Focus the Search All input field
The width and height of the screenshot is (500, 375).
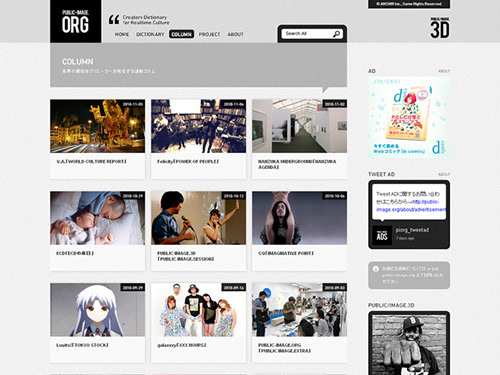coord(307,34)
